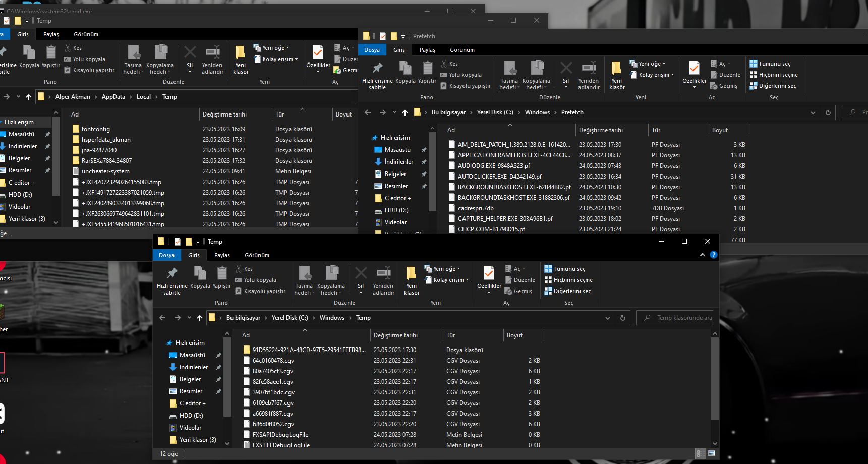The height and width of the screenshot is (464, 868).
Task: Open Dosya tab in Prefetch window
Action: tap(372, 50)
